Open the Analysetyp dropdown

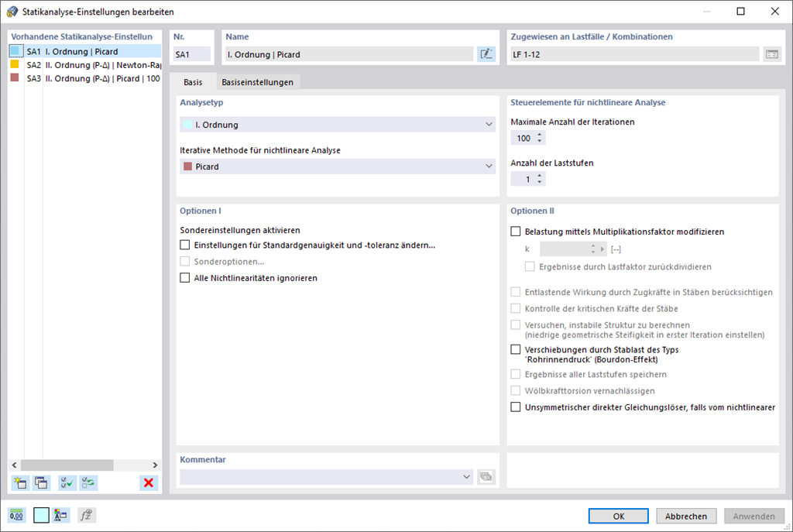click(336, 125)
